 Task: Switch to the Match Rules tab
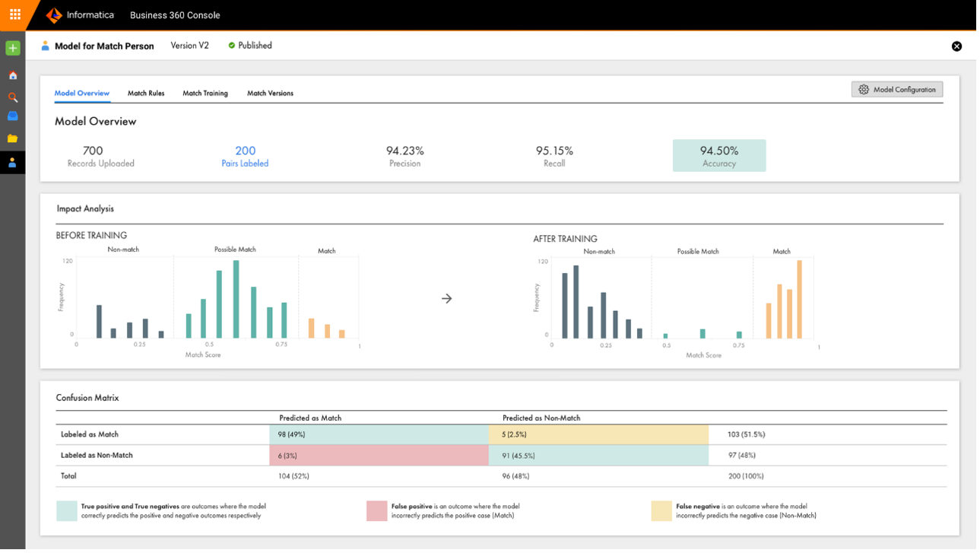(x=146, y=94)
